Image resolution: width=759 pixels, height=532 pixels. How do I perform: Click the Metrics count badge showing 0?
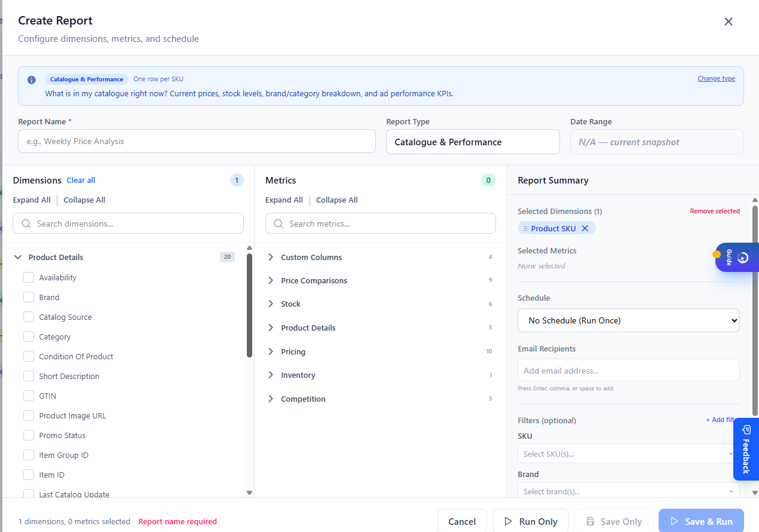(x=488, y=180)
